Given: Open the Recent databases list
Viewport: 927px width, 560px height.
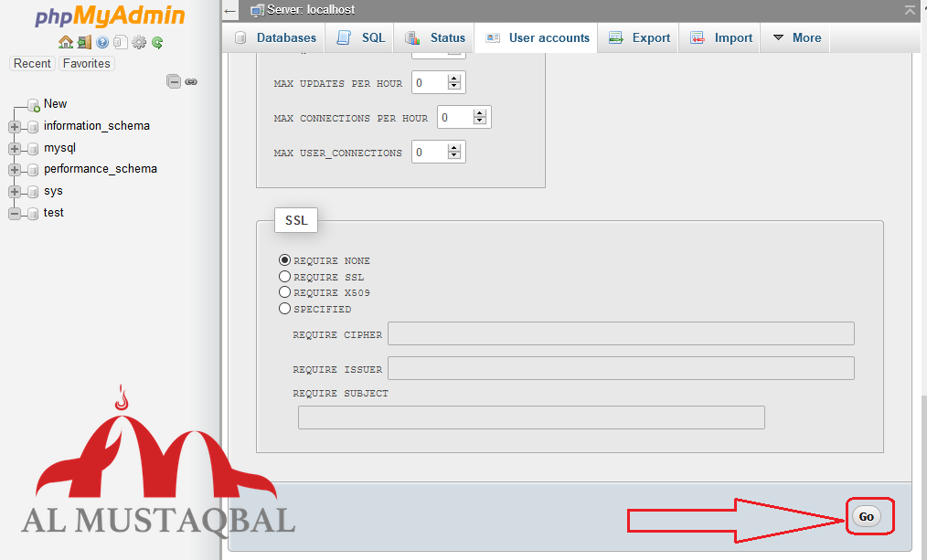Looking at the screenshot, I should (x=32, y=63).
